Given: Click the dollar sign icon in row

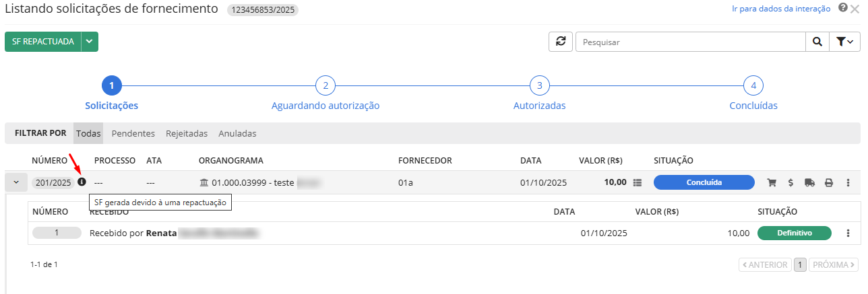Looking at the screenshot, I should tap(790, 182).
